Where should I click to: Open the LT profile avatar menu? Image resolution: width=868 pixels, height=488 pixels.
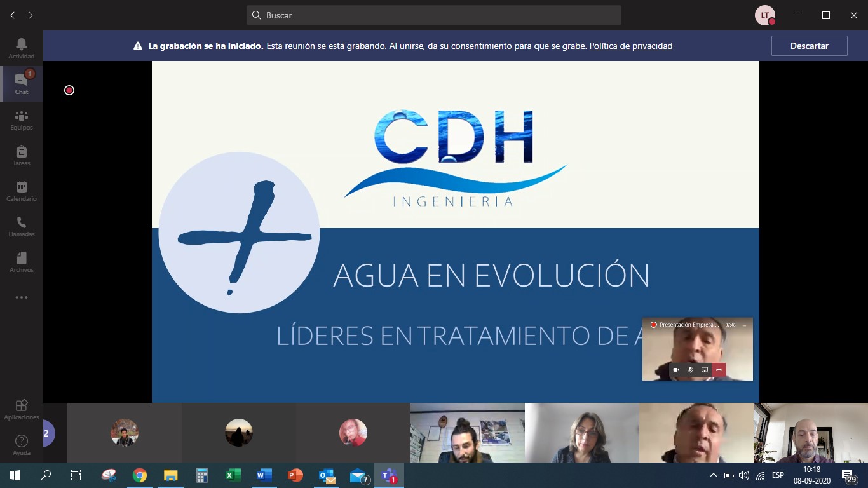tap(765, 15)
